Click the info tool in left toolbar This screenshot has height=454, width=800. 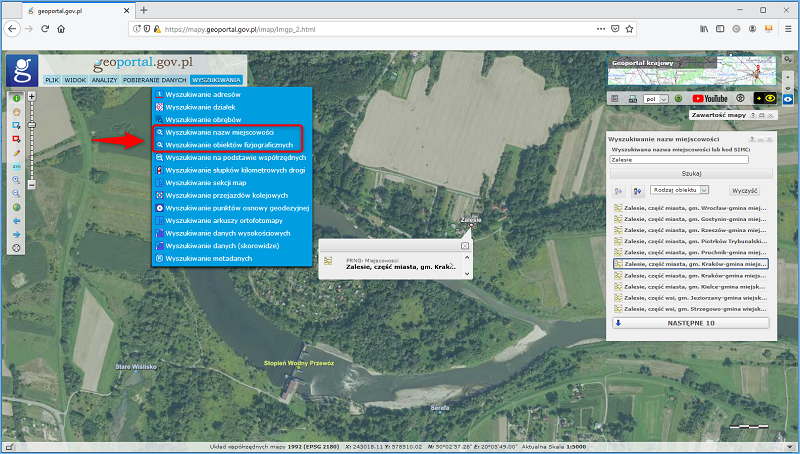(16, 97)
